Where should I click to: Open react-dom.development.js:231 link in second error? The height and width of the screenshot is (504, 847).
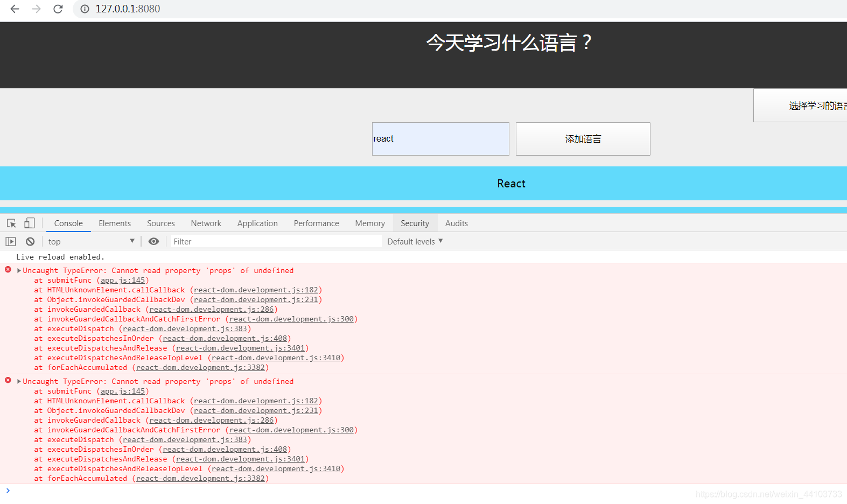point(256,410)
